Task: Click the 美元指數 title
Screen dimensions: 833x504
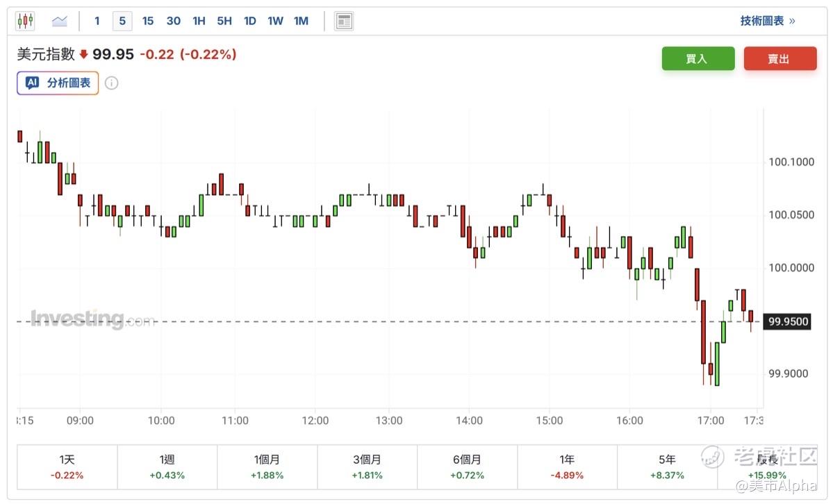Action: [46, 54]
